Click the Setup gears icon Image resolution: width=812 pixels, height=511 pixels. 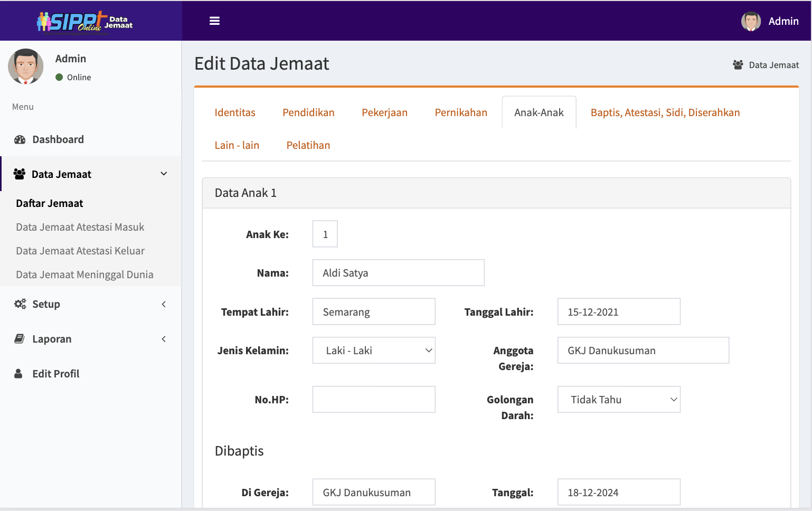(x=20, y=304)
